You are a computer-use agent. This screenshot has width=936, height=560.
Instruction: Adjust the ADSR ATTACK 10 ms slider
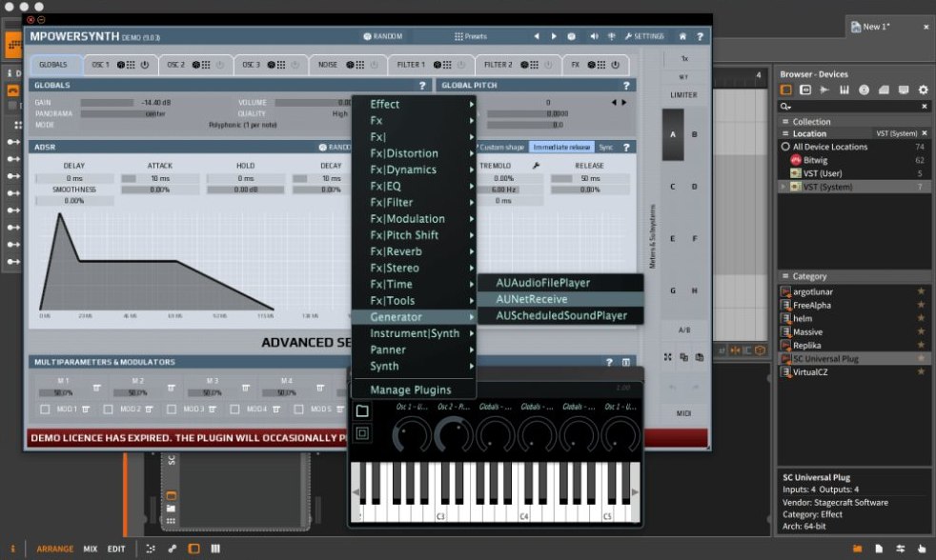pos(160,178)
